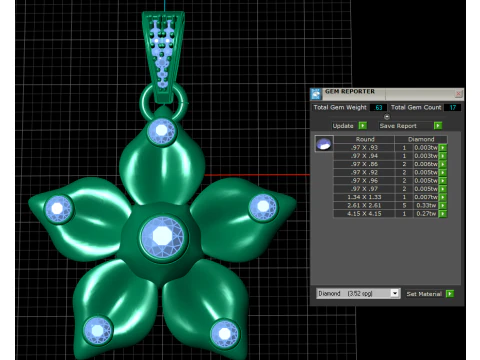Collapse the panel with the small round toggle
The width and height of the screenshot is (480, 360).
[387, 117]
